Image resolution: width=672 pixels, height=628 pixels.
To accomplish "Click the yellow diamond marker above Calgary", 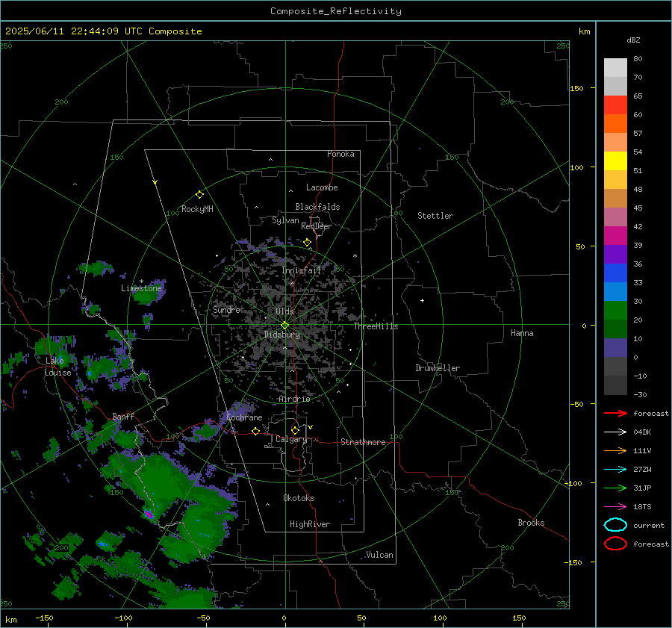I will tap(295, 430).
